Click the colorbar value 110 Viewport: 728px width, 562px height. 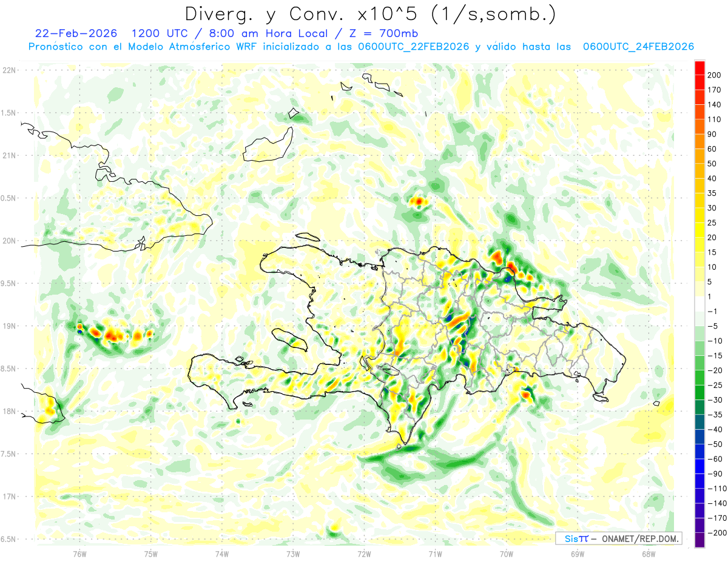click(x=714, y=119)
